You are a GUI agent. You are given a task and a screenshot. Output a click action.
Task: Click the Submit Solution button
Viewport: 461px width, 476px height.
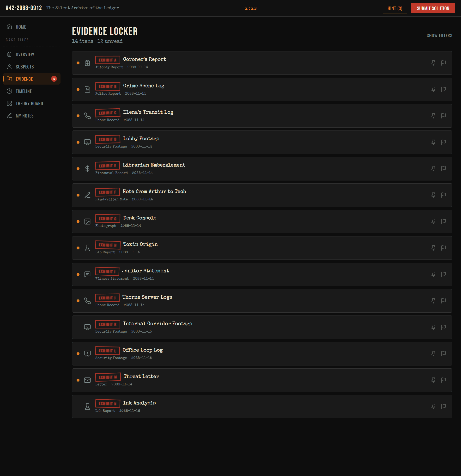click(433, 8)
